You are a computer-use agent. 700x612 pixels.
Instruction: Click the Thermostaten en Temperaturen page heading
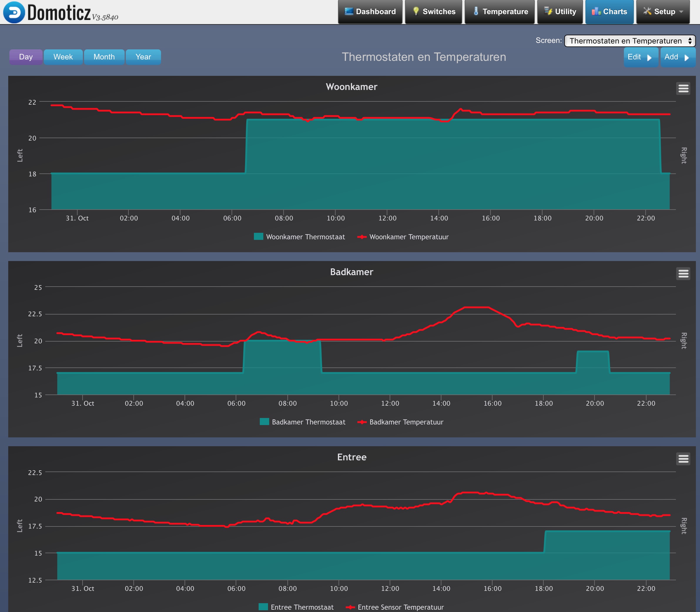tap(424, 57)
